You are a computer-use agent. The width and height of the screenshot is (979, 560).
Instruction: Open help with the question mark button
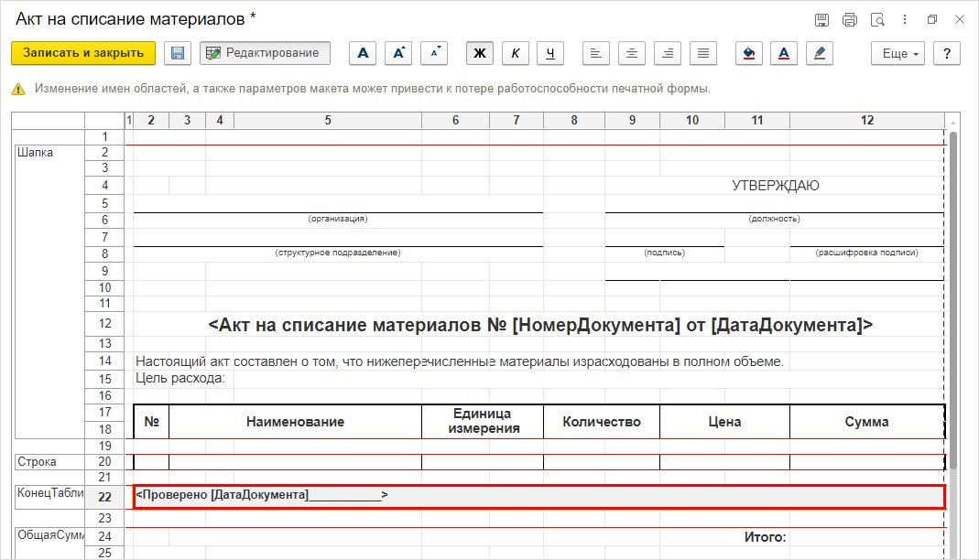point(947,53)
